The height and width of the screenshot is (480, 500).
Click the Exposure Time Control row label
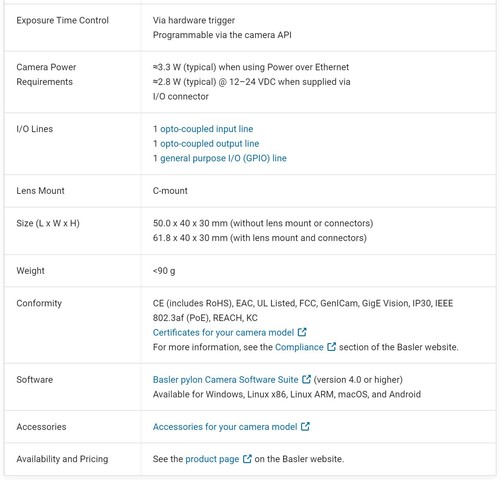pyautogui.click(x=62, y=20)
